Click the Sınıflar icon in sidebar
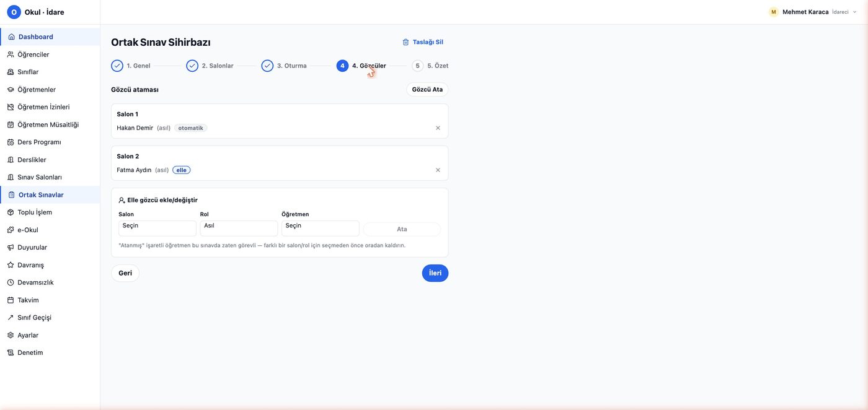868x410 pixels. coord(11,72)
